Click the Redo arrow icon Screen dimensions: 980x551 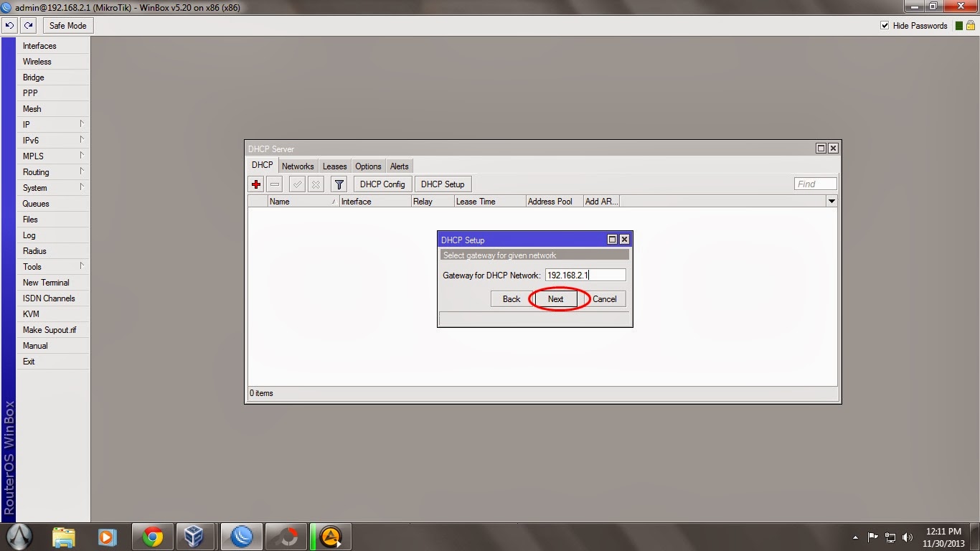(x=28, y=25)
